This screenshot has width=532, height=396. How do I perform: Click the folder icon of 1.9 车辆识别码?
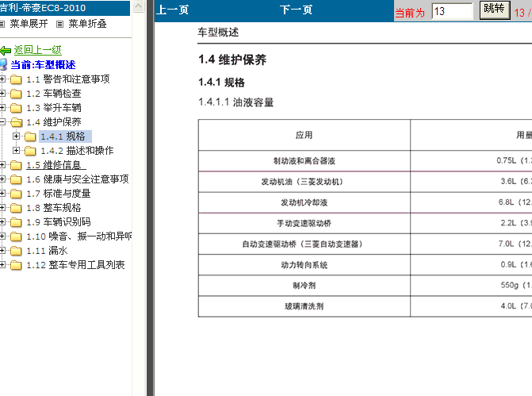[16, 222]
